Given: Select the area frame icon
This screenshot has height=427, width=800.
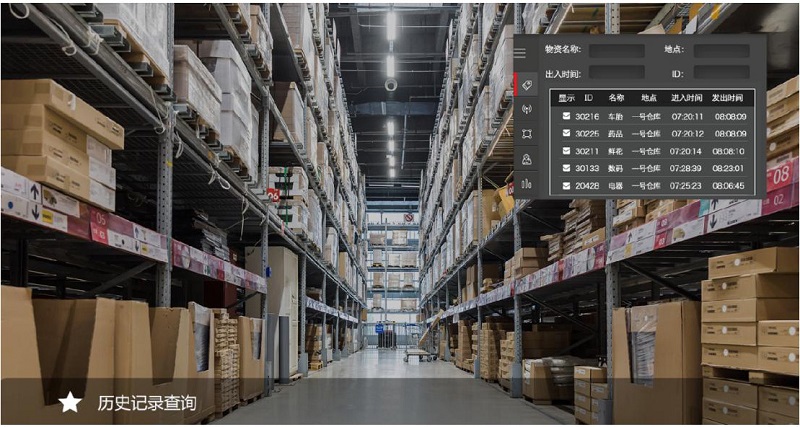Looking at the screenshot, I should [x=526, y=134].
